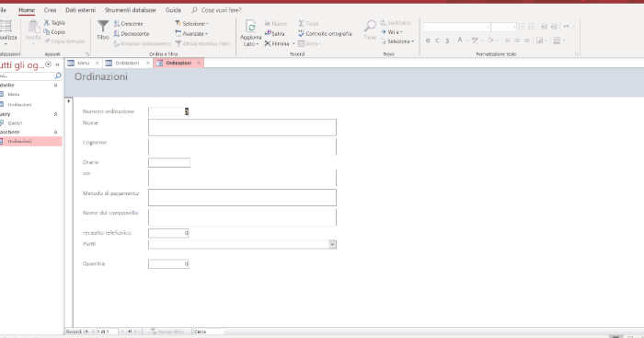Viewport: 644px width, 338px height.
Task: Align text right
Action: (527, 41)
